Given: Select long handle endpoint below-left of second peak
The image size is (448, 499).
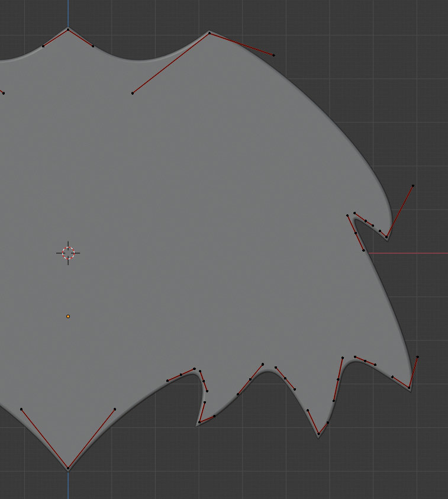Looking at the screenshot, I should [x=133, y=93].
